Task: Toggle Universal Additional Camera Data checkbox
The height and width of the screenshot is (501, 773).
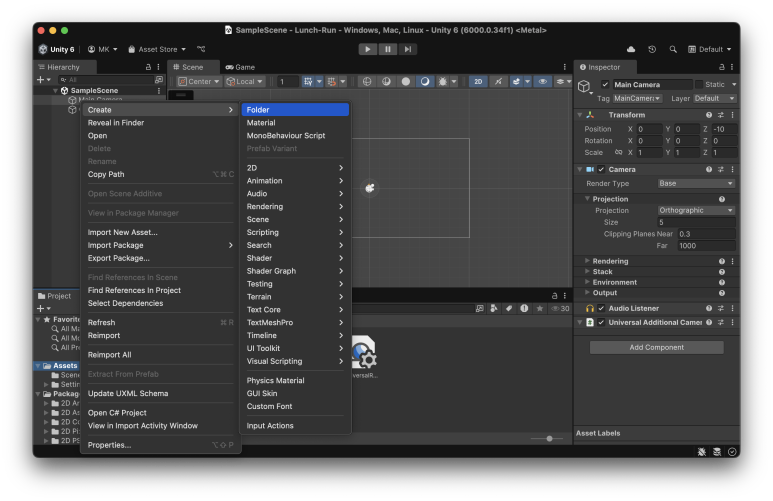Action: coord(601,322)
